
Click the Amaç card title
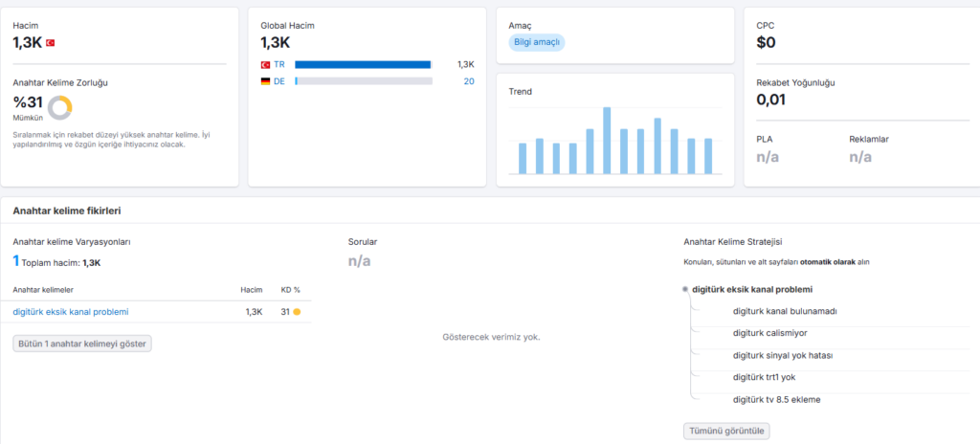tap(521, 26)
